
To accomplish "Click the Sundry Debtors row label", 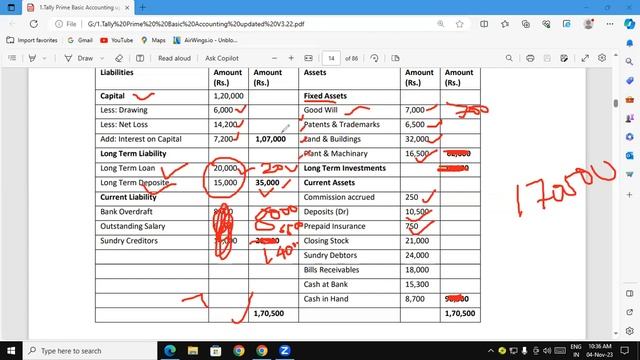I will coord(330,256).
